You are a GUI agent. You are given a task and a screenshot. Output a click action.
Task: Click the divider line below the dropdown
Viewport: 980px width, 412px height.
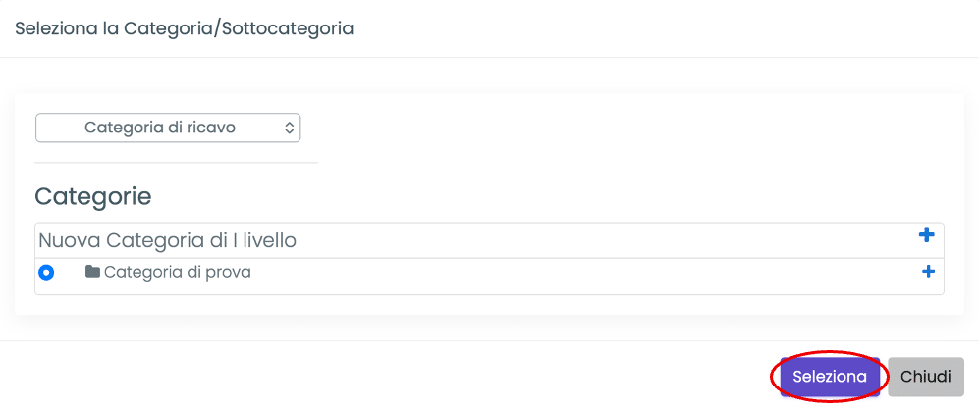click(177, 162)
